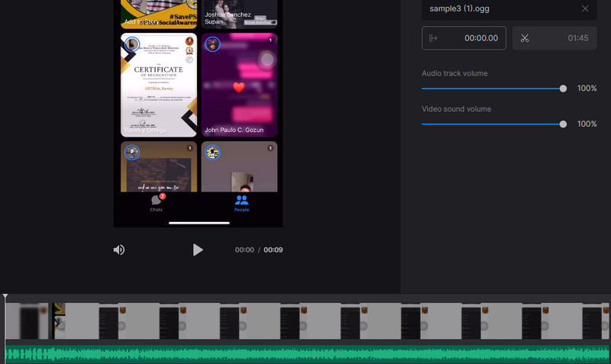Click the current time 00:00 text
Screen dimensions: 611x364
click(x=244, y=250)
